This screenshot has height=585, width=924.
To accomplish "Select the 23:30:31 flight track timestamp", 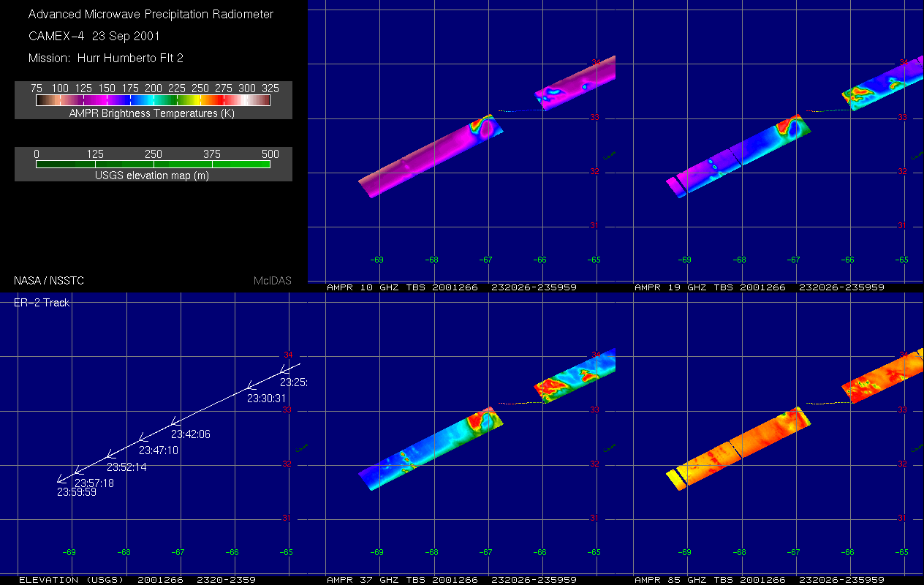I will [x=266, y=399].
